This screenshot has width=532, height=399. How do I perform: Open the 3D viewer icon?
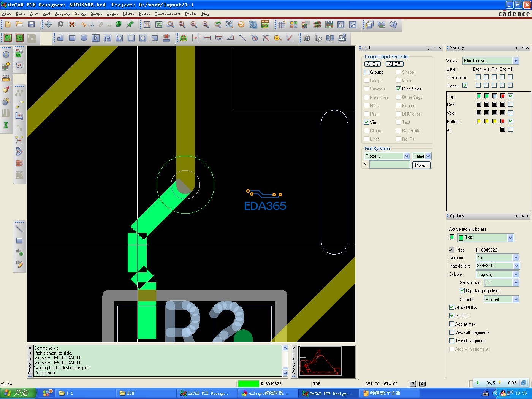pos(253,25)
